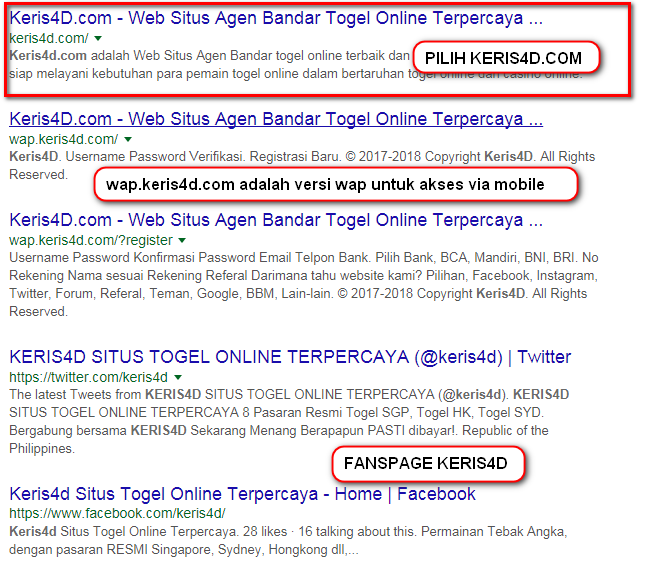Expand the arrow beside wap.keris4d.com/?register

pyautogui.click(x=182, y=240)
